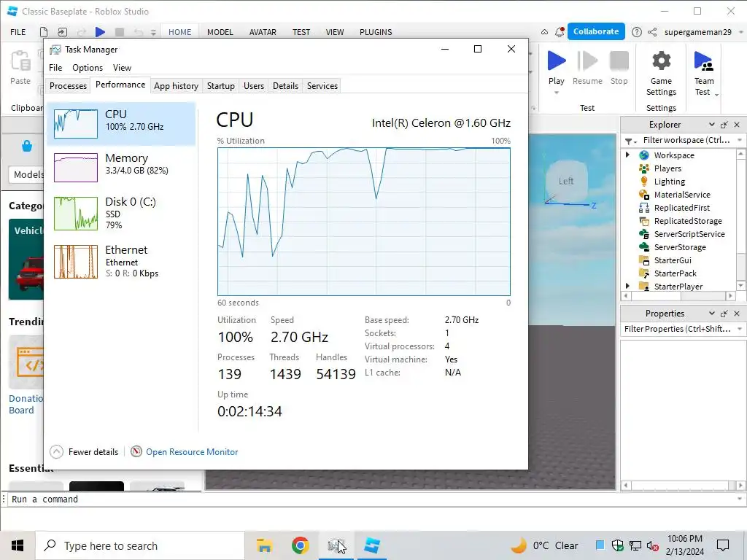Open Roblox Studio FILE menu
This screenshot has height=560, width=747.
click(18, 32)
